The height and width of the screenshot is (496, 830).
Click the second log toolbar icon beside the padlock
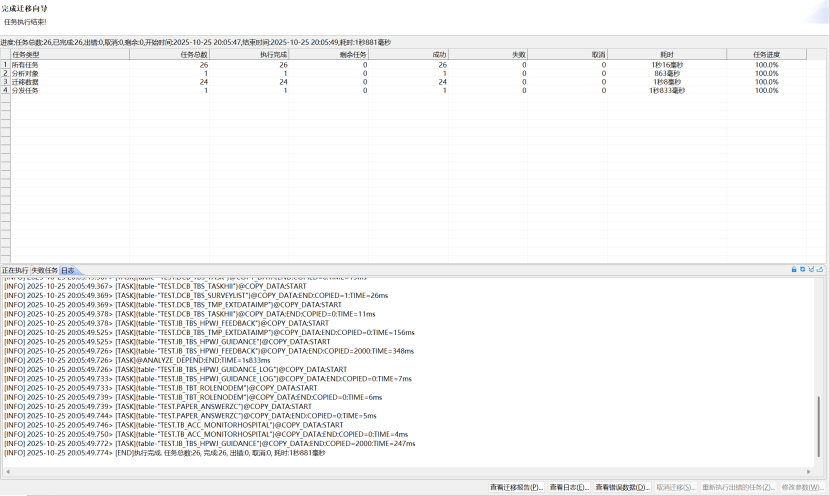coord(802,269)
